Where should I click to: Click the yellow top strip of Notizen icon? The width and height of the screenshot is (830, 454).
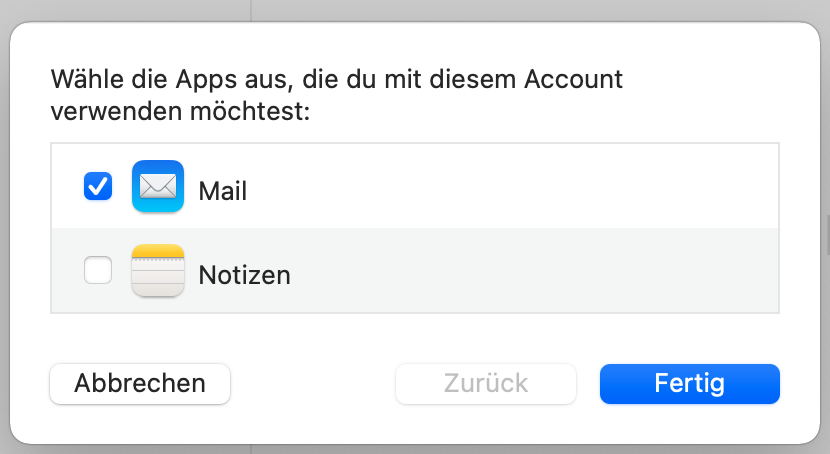tap(158, 251)
